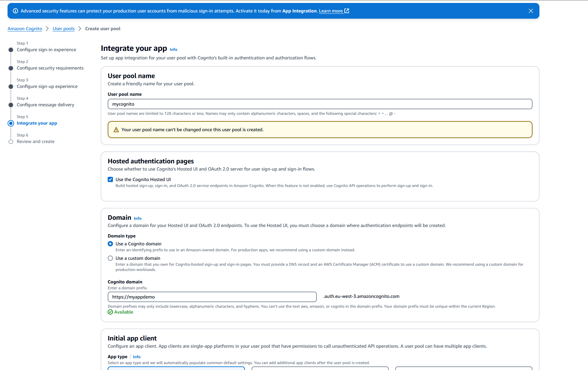
Task: Go to Amazon Cognito breadcrumb
Action: click(25, 29)
